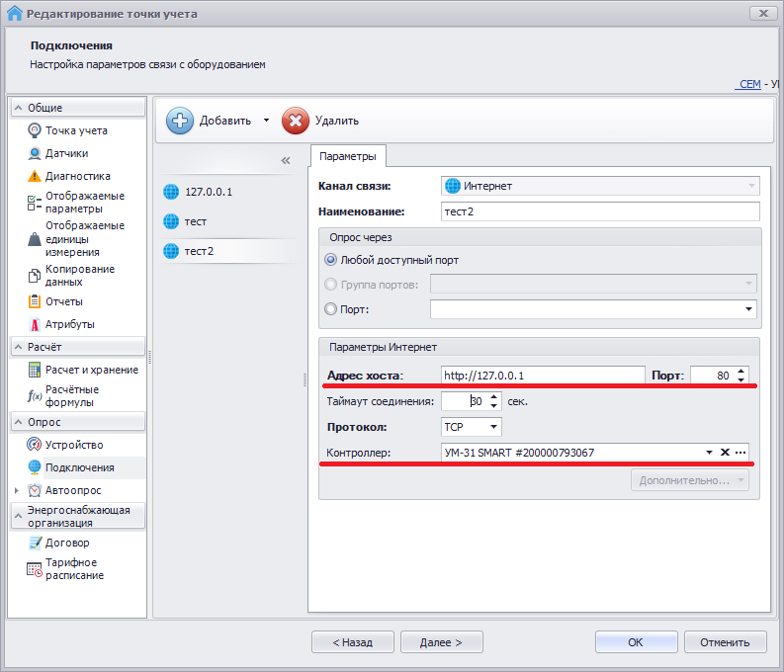Open the Протокол TCP dropdown
Image resolution: width=784 pixels, height=672 pixels.
tap(493, 428)
